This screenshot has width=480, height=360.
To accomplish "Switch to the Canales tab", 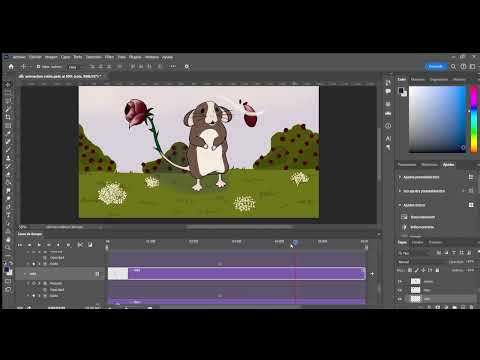I will tap(418, 242).
